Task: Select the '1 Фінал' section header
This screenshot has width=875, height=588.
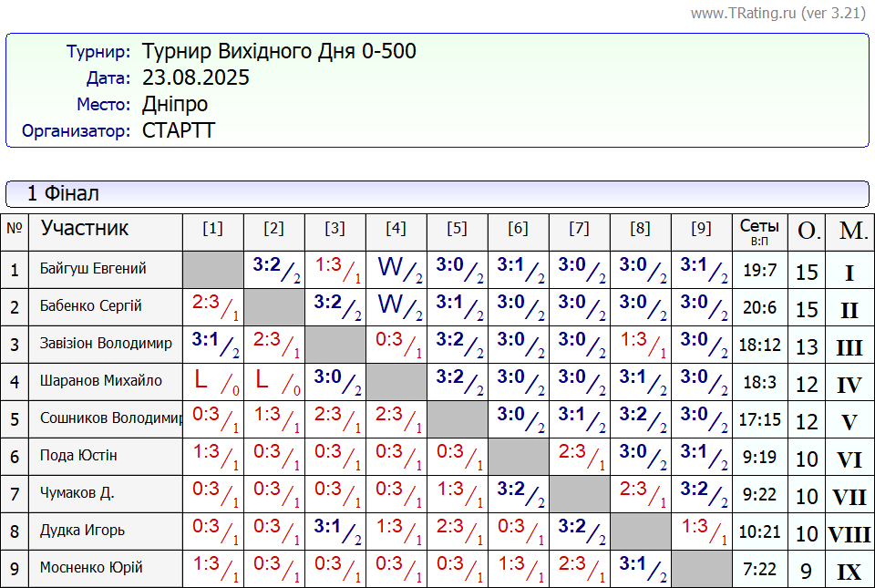Action: pyautogui.click(x=63, y=193)
